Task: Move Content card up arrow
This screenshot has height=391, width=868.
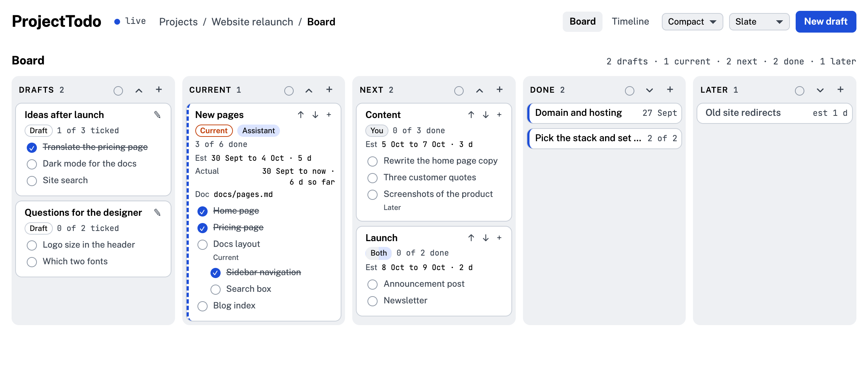Action: [471, 115]
